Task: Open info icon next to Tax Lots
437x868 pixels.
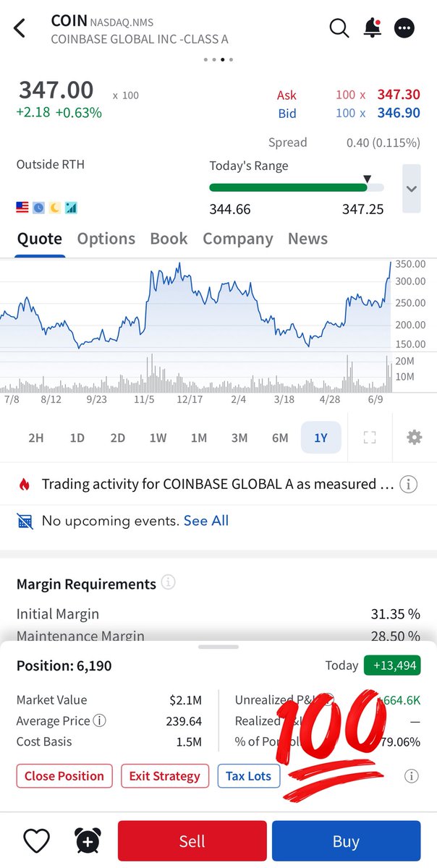Action: (x=411, y=776)
